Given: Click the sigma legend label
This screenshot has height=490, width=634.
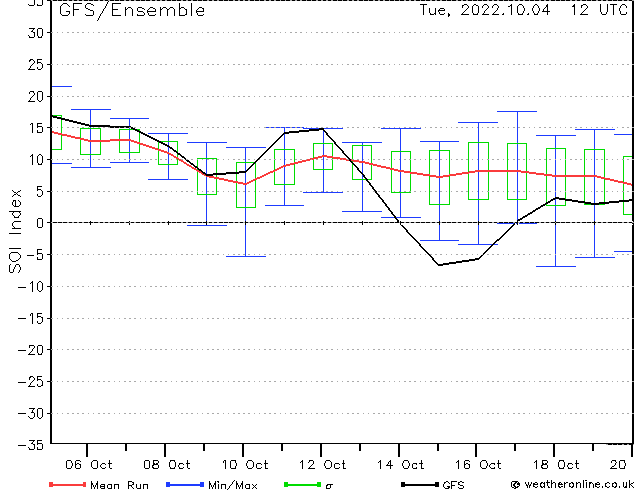Looking at the screenshot, I should (329, 486).
